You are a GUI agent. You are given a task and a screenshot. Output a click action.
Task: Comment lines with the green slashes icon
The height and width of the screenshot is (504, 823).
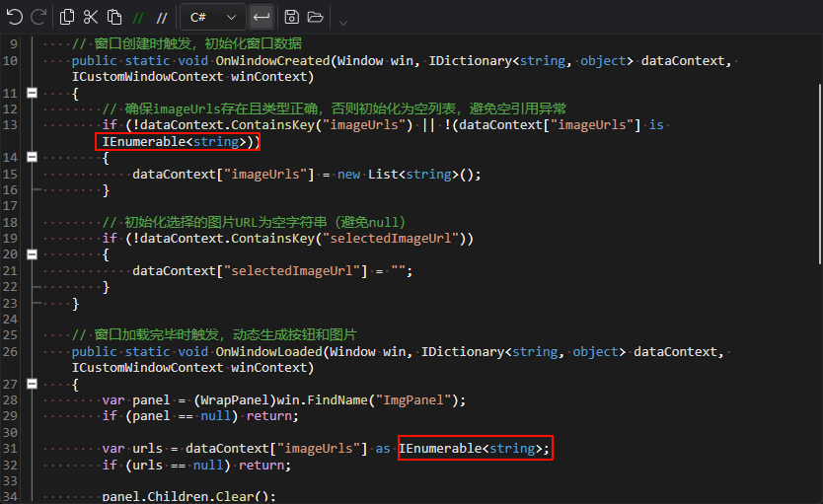pos(138,19)
